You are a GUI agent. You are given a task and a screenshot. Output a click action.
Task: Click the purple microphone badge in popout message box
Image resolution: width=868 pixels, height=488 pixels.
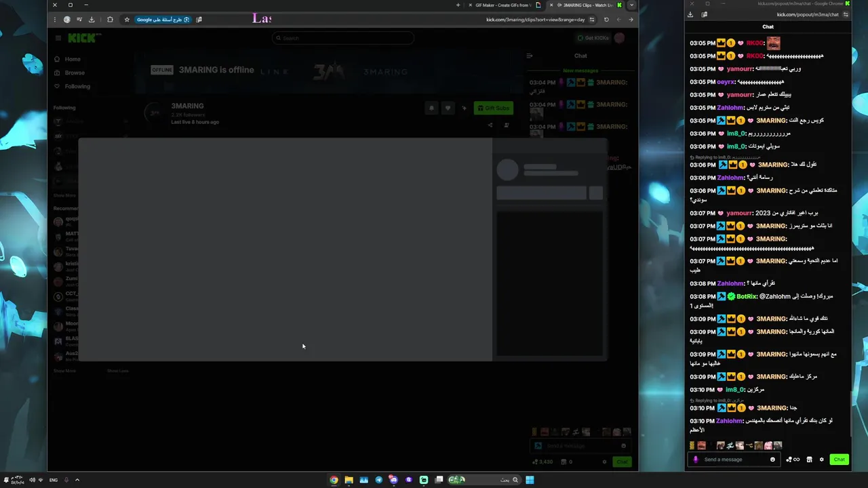(x=695, y=460)
